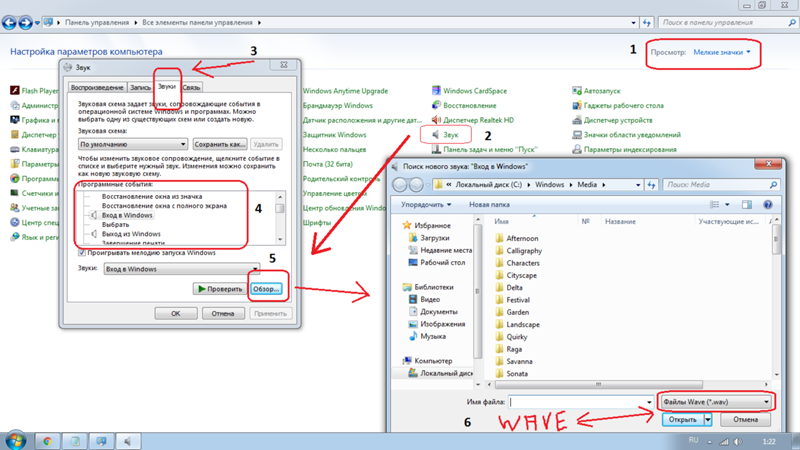Expand the Имя файла combo box arrow

tap(649, 402)
